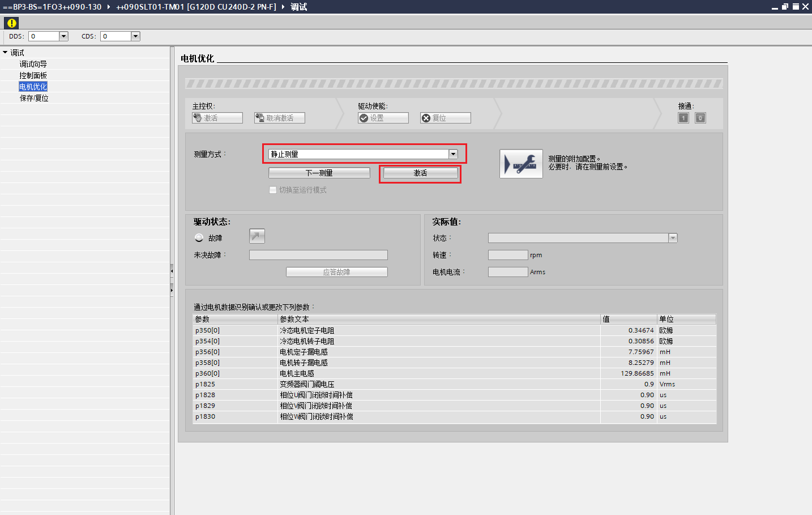
Task: Click the 下一测量 button
Action: pos(319,173)
